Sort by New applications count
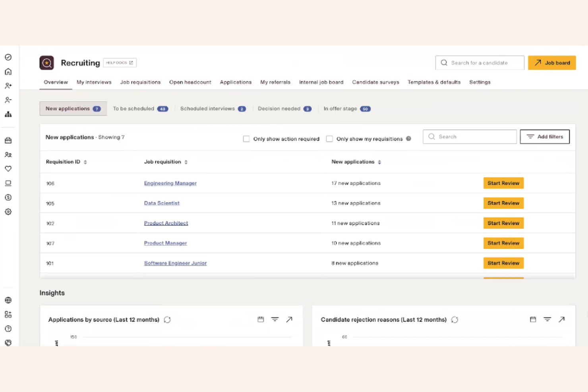The height and width of the screenshot is (392, 588). pyautogui.click(x=379, y=162)
